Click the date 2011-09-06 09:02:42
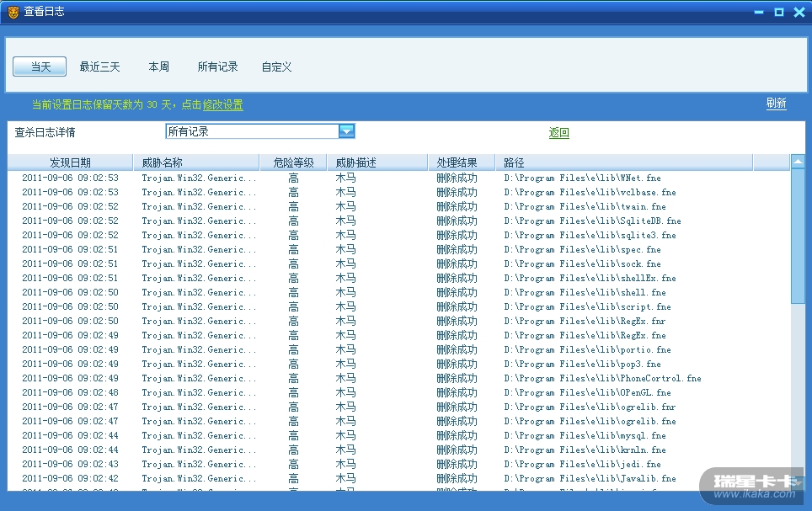 pos(70,479)
